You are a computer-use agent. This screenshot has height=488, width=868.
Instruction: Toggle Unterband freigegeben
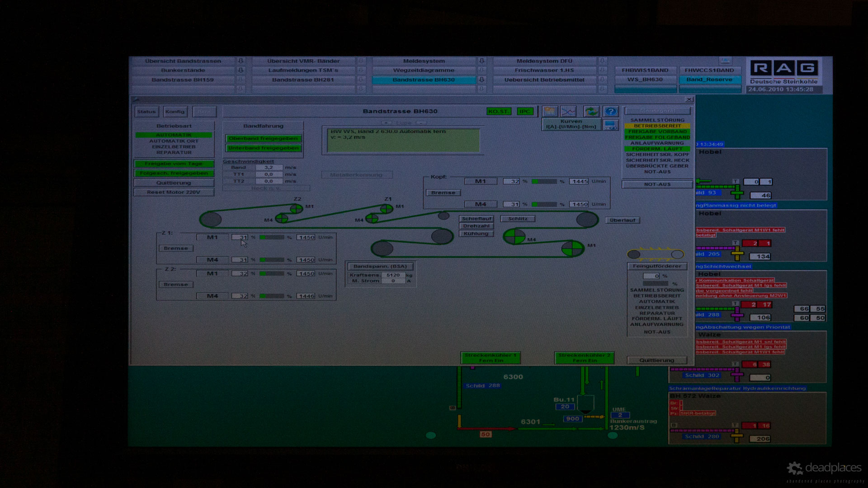[x=263, y=148]
